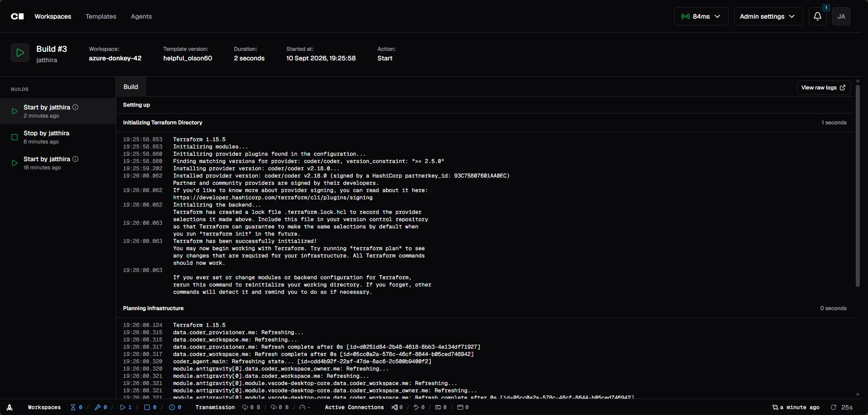The image size is (868, 415).
Task: Click info icon on Start by jatthira 16 minutes ago
Action: (76, 159)
